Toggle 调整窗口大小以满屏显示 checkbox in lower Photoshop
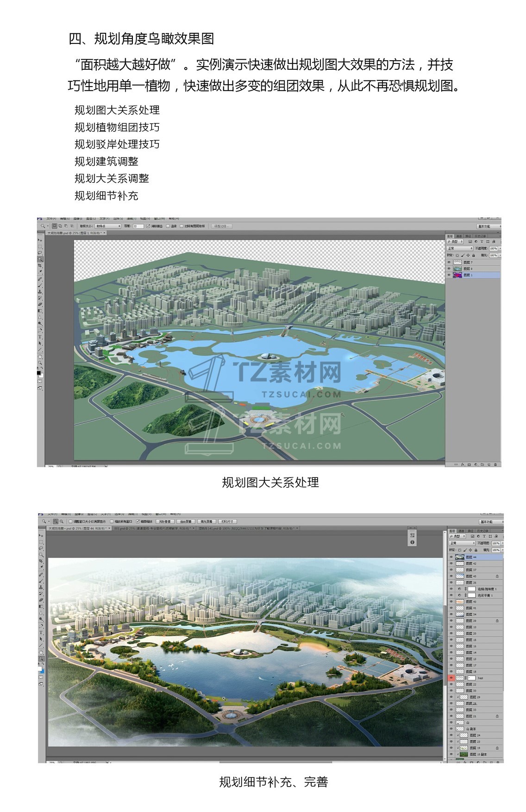The image size is (526, 812). coord(70,521)
